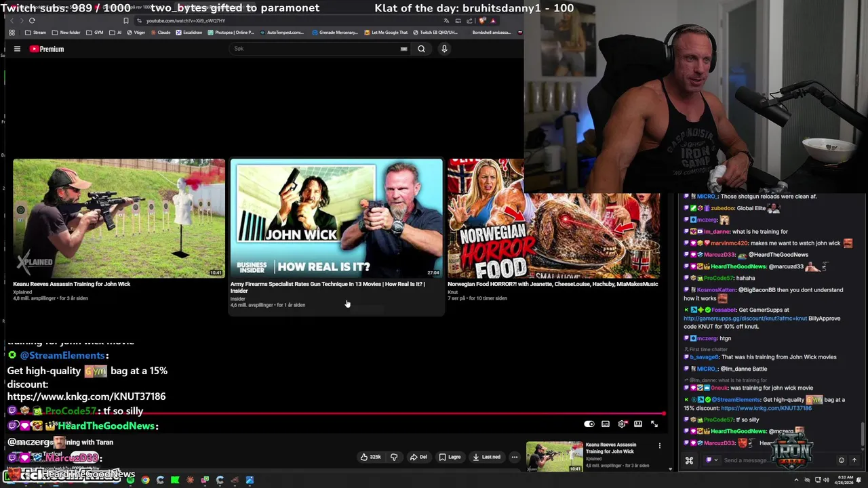
Task: Like the video with 325k thumbs up
Action: [370, 457]
